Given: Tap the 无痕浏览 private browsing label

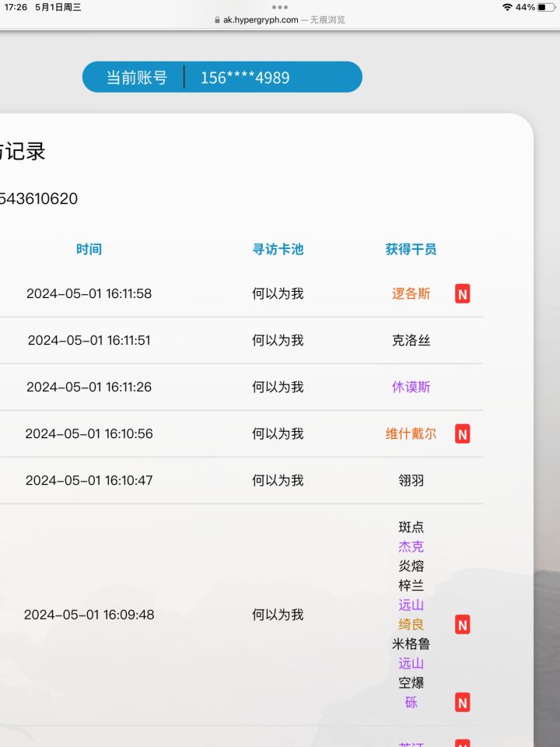Looking at the screenshot, I should [x=327, y=20].
